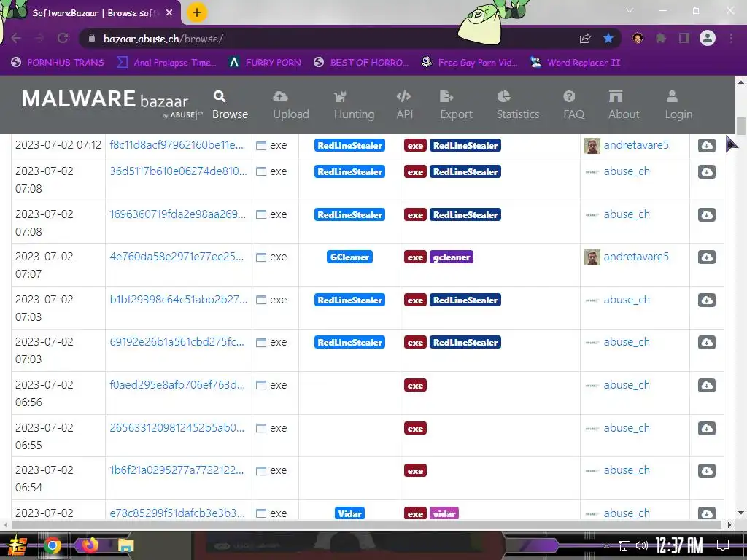Download sample 1b6f21a0295277a7722122
Image resolution: width=747 pixels, height=560 pixels.
706,470
